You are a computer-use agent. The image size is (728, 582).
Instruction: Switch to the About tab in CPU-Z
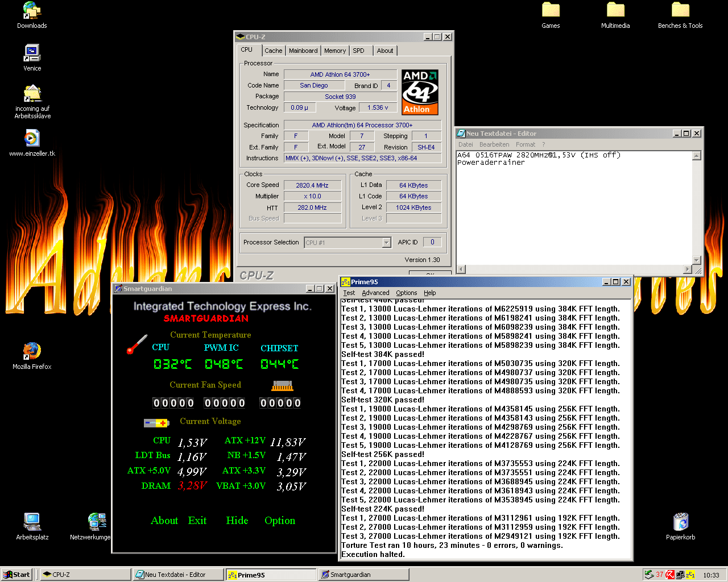click(x=385, y=51)
